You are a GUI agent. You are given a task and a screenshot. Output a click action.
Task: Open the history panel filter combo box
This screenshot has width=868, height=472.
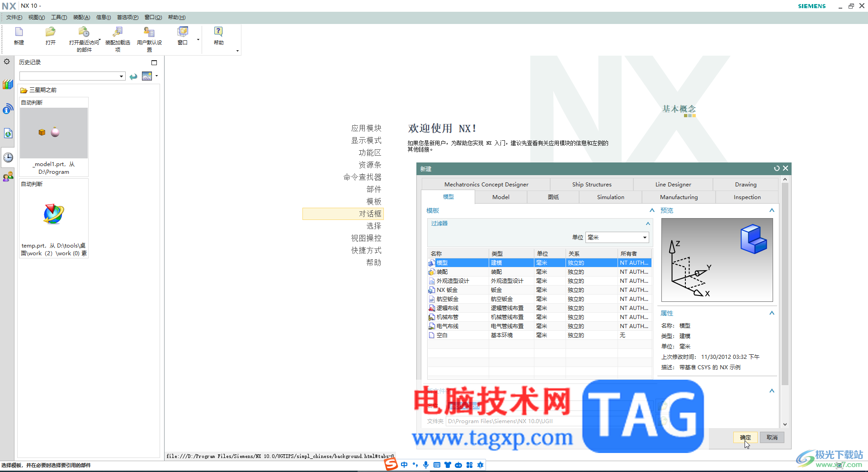[72, 76]
